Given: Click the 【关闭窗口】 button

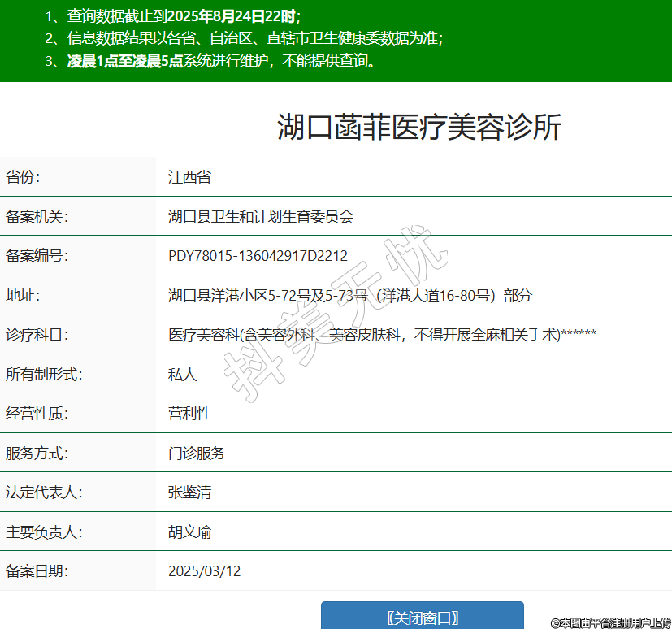Looking at the screenshot, I should (x=422, y=617).
